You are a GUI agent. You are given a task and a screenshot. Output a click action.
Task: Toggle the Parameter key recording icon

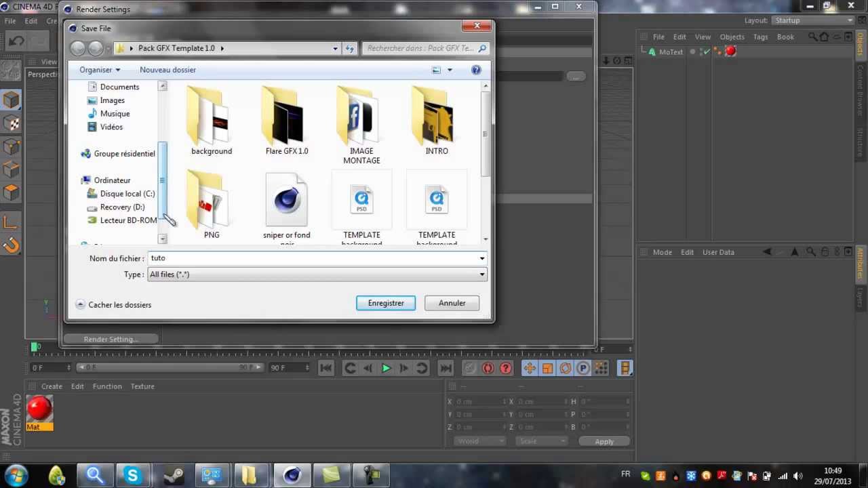(x=583, y=368)
